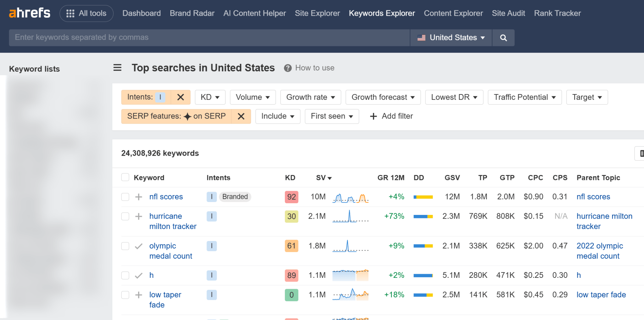Check the row checkbox for low taper fade

(125, 295)
